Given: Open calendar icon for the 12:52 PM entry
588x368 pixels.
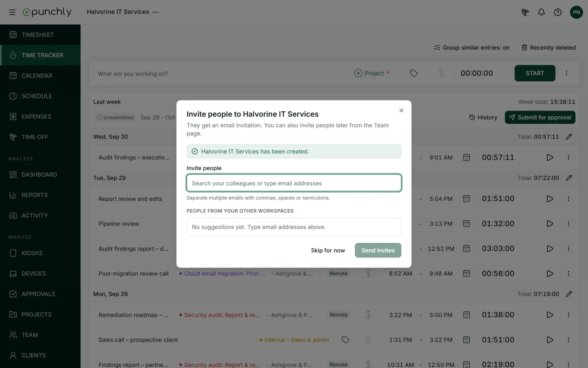Looking at the screenshot, I should point(466,249).
